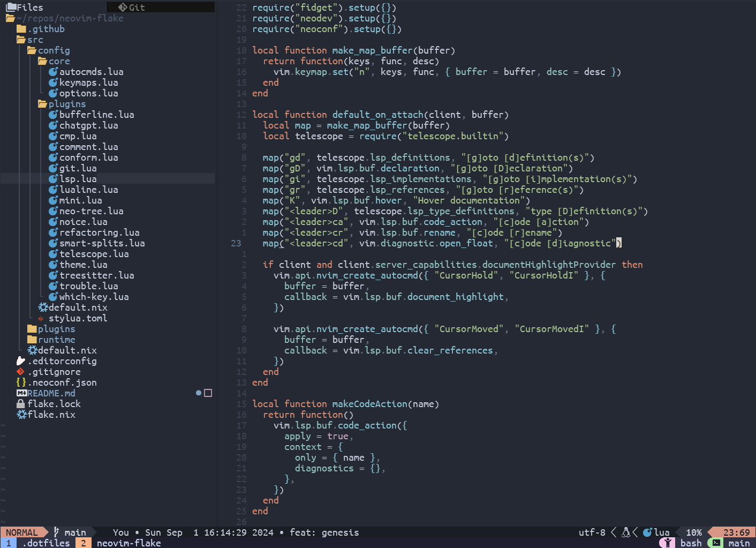The image size is (756, 548).
Task: Click the nix icon of src default.nix
Action: [32, 350]
